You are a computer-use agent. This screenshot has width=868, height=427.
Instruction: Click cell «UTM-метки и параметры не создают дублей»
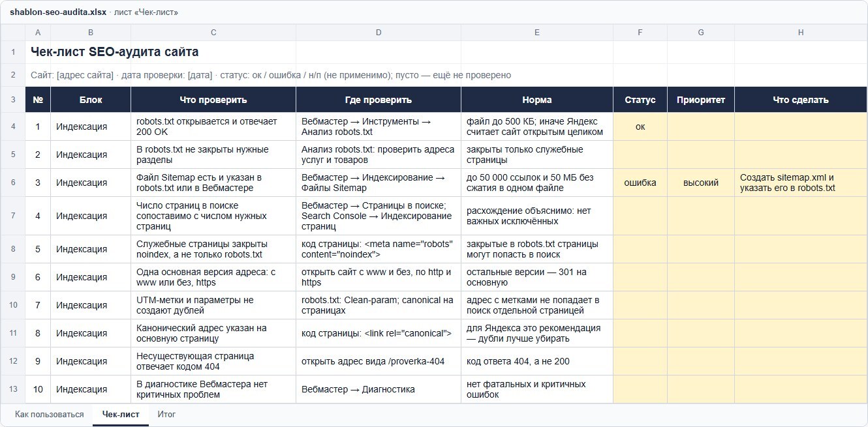[213, 305]
